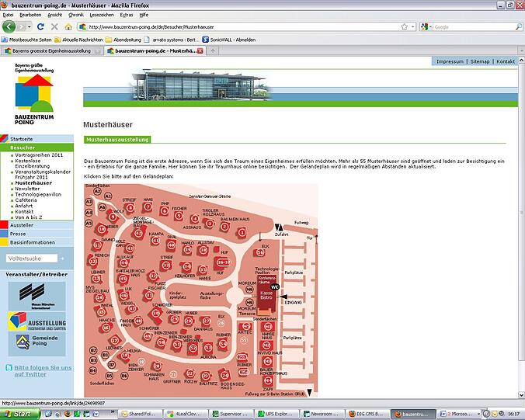Screen dimensions: 525x420
Task: Open Anfahrt sidebar item
Action: coord(24,206)
